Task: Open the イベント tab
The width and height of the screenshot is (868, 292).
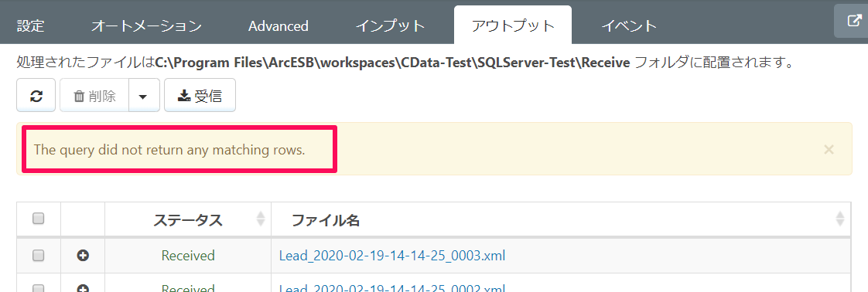Action: [x=629, y=25]
